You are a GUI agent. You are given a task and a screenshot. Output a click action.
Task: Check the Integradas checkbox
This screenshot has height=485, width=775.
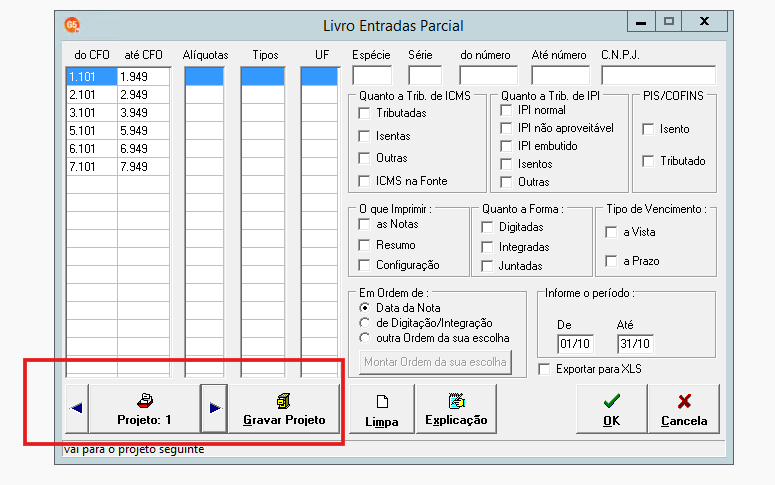487,247
